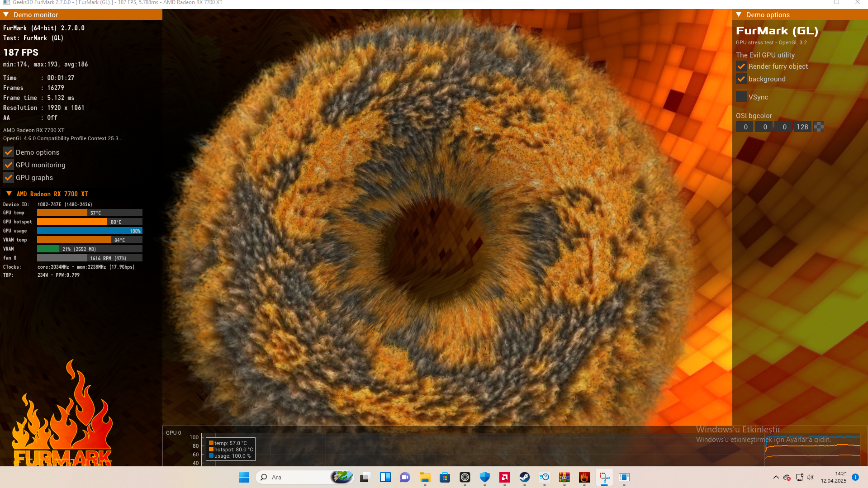Click the FurMark window title icon

coord(6,3)
